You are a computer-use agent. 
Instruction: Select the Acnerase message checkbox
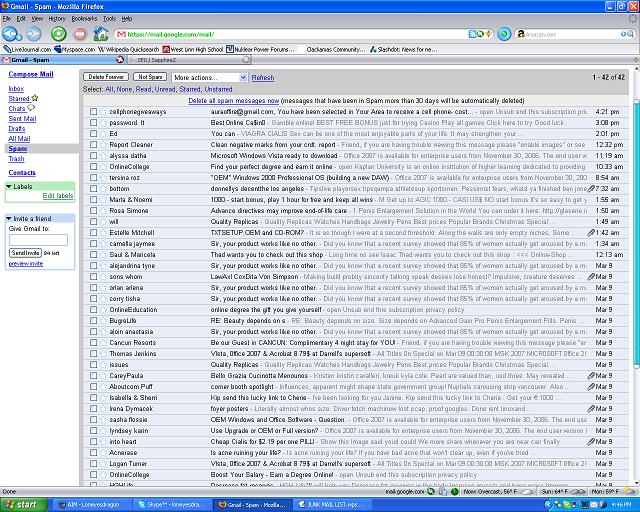click(93, 452)
